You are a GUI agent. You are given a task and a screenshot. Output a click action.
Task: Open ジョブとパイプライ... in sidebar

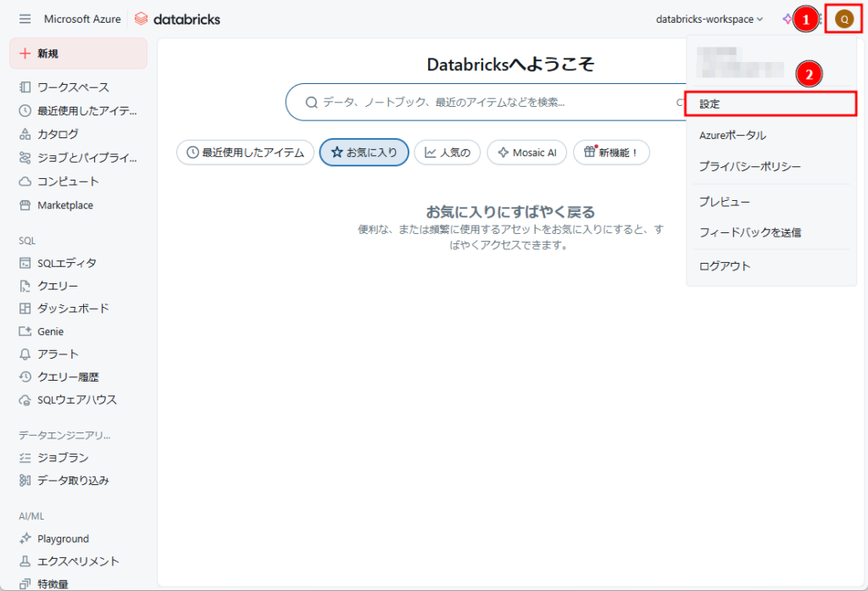[79, 158]
